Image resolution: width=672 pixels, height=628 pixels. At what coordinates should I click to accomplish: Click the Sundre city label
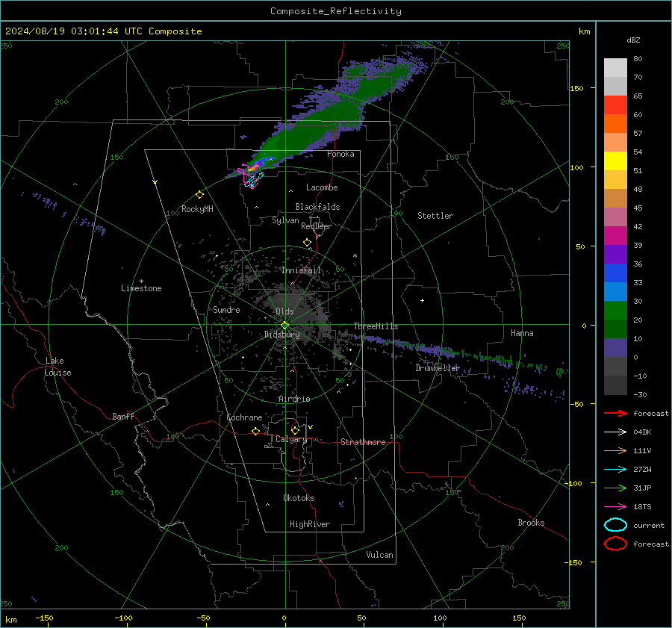[x=226, y=309]
